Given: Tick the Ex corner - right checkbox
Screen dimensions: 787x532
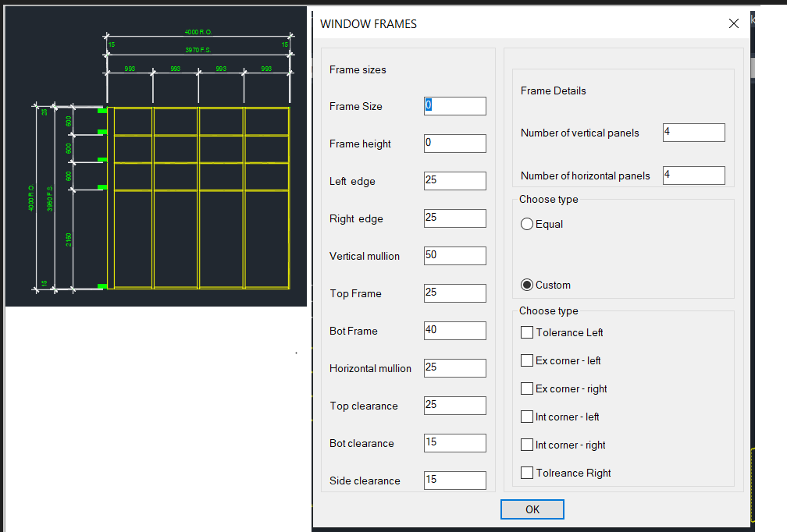Looking at the screenshot, I should (527, 389).
